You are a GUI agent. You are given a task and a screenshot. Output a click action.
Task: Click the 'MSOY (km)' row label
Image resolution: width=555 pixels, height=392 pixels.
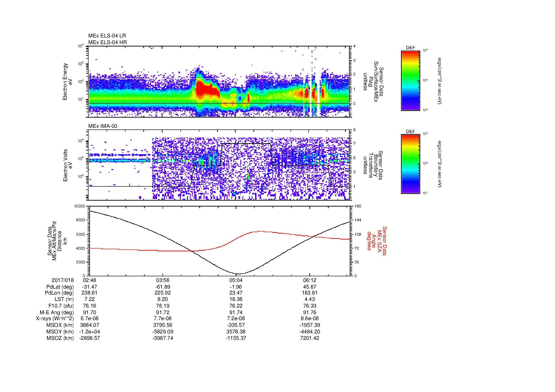[60, 332]
